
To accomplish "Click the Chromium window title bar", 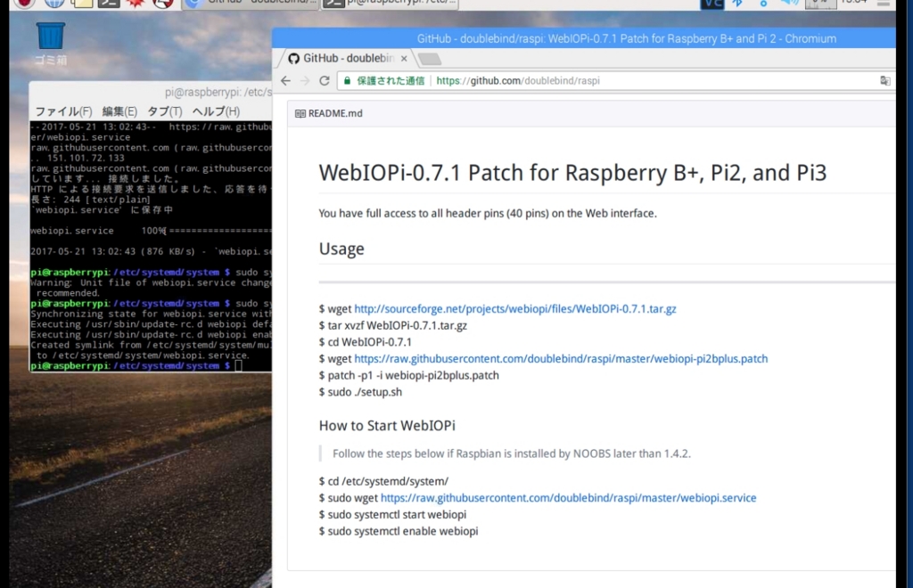I will pyautogui.click(x=584, y=38).
